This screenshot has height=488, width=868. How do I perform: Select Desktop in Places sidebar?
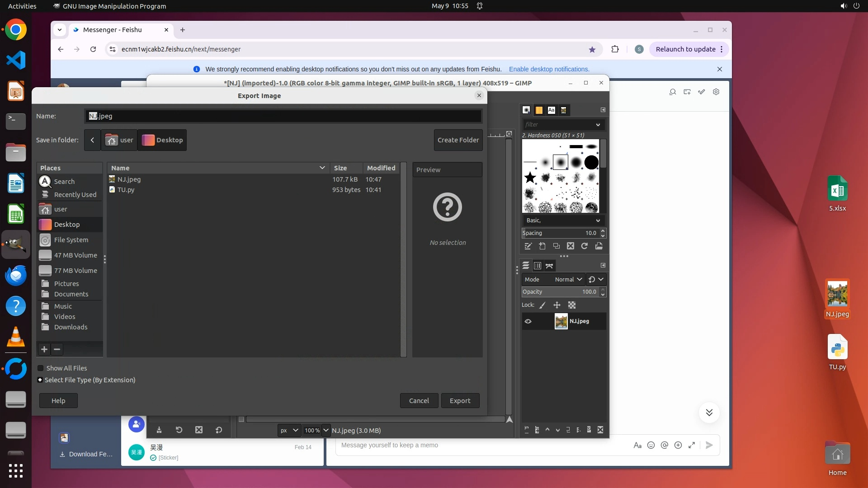pyautogui.click(x=67, y=225)
